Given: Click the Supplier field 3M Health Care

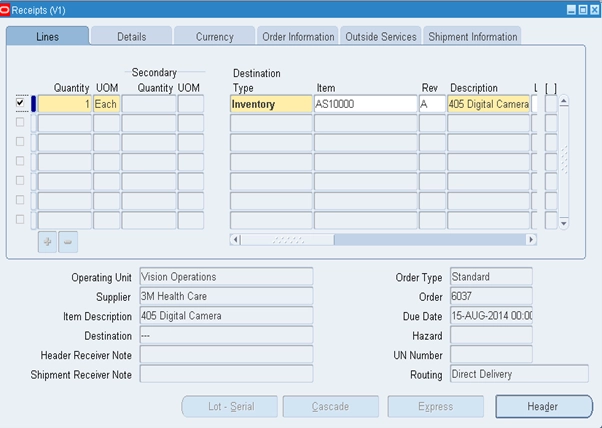Looking at the screenshot, I should 227,296.
